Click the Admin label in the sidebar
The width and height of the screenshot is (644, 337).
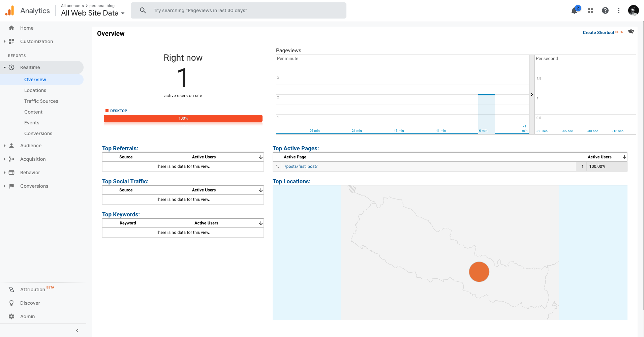tap(27, 316)
